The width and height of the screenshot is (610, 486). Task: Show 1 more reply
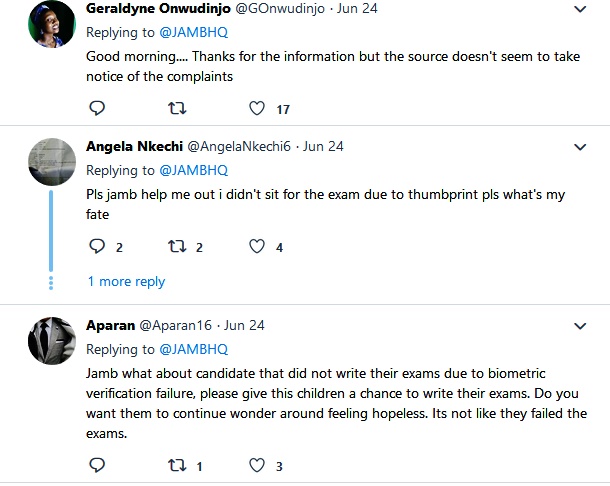(x=126, y=282)
